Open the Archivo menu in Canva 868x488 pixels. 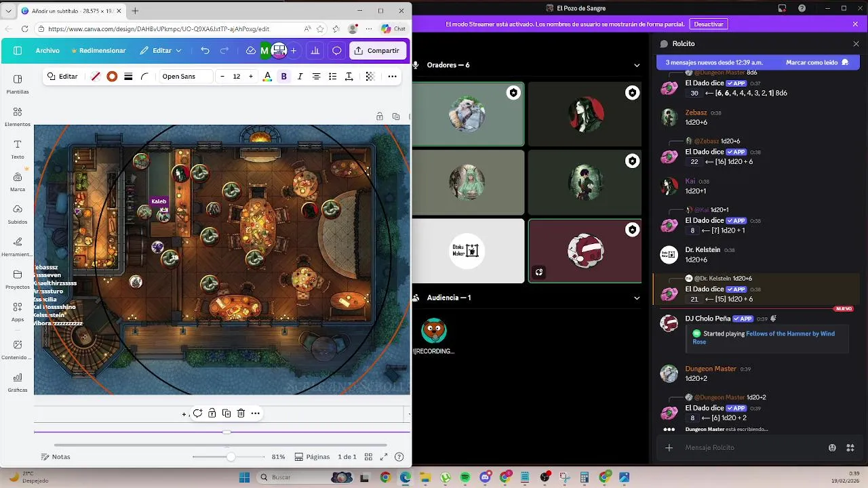[47, 51]
